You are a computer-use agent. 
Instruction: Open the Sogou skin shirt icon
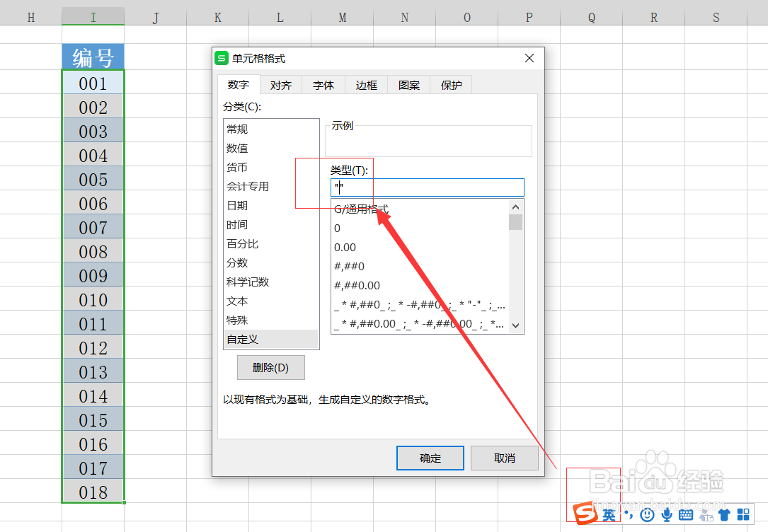click(725, 515)
